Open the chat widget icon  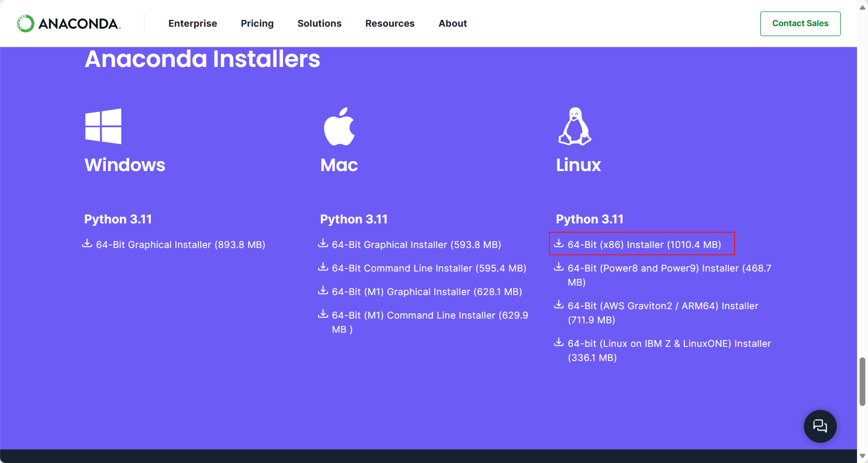coord(820,426)
